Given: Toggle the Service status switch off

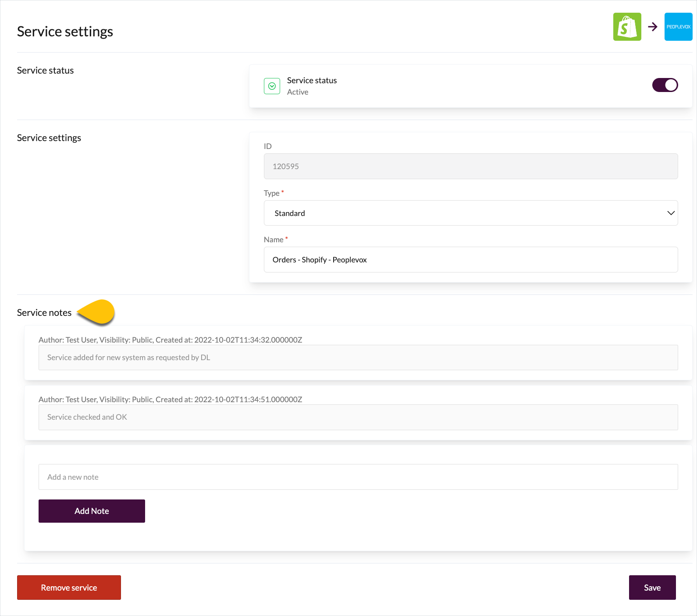Looking at the screenshot, I should pyautogui.click(x=665, y=85).
